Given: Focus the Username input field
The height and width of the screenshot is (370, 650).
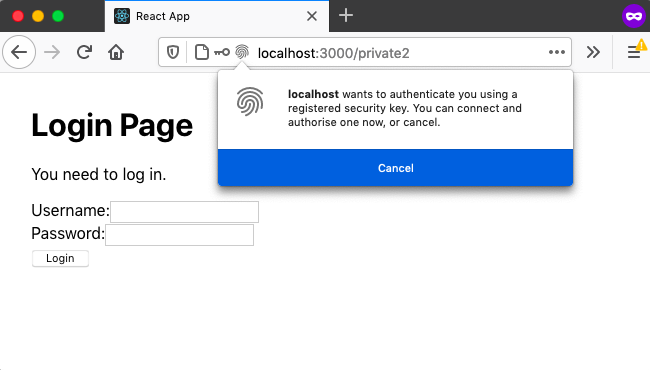Looking at the screenshot, I should 184,212.
